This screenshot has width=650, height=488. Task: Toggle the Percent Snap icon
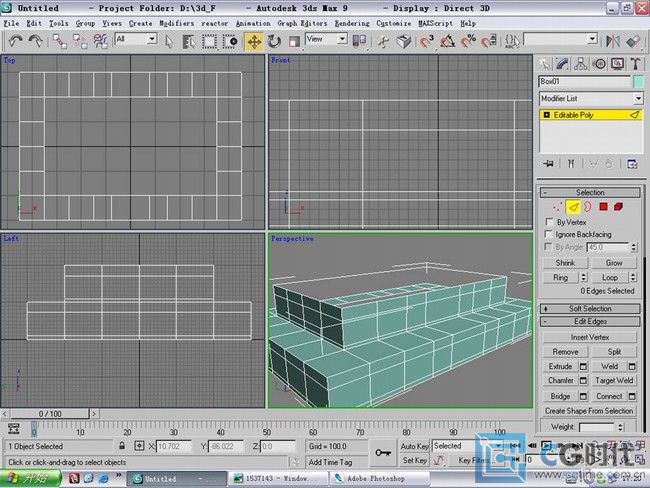pyautogui.click(x=468, y=41)
